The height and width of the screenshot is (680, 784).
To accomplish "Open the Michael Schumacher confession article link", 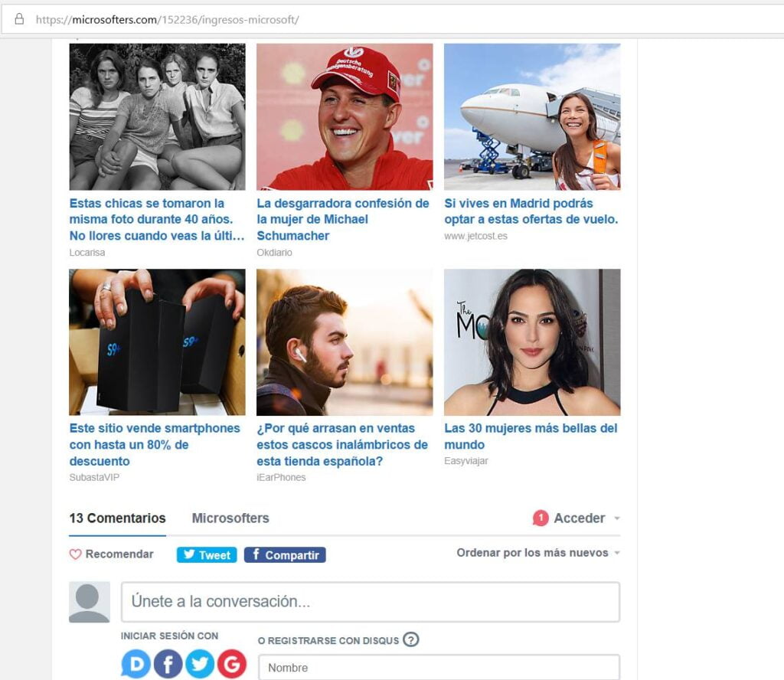I will point(343,220).
